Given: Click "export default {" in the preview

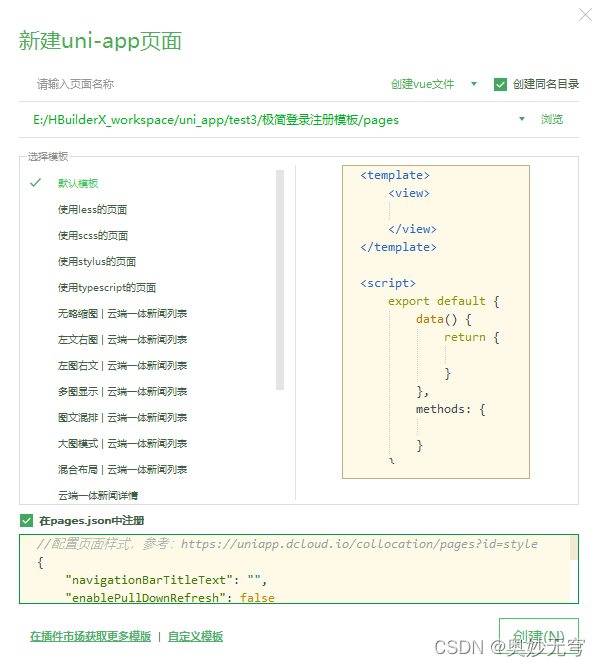Looking at the screenshot, I should tap(443, 301).
